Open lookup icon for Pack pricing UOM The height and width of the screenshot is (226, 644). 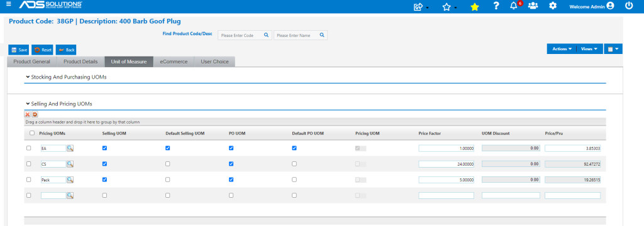tap(70, 180)
